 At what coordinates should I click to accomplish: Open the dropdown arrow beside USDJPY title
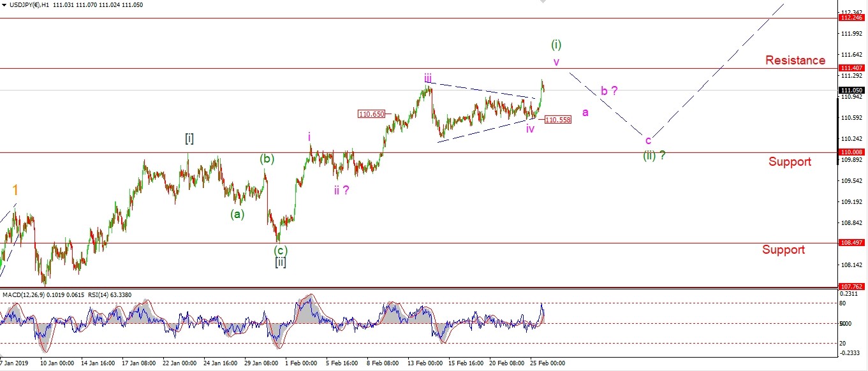4,4
